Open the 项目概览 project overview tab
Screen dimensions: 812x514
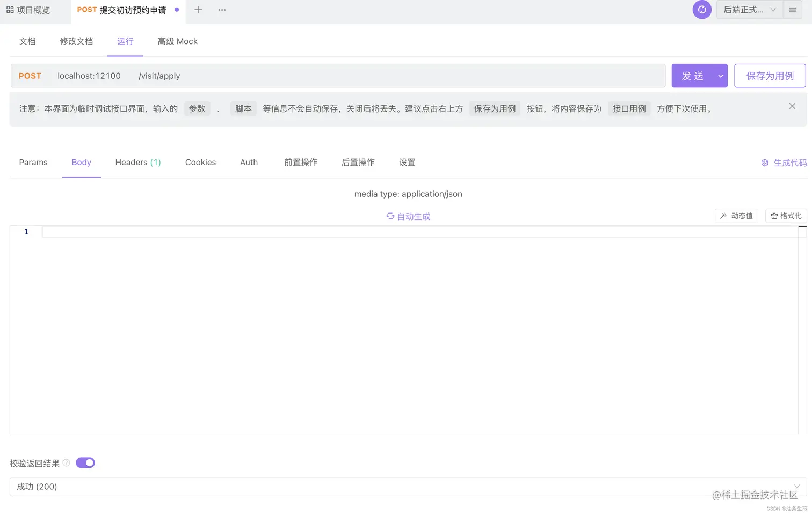point(28,10)
